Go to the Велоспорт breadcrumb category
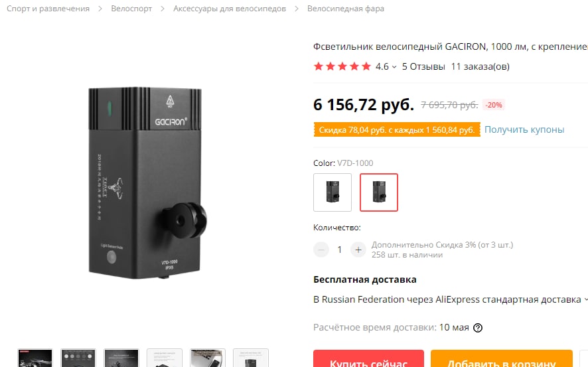 131,9
